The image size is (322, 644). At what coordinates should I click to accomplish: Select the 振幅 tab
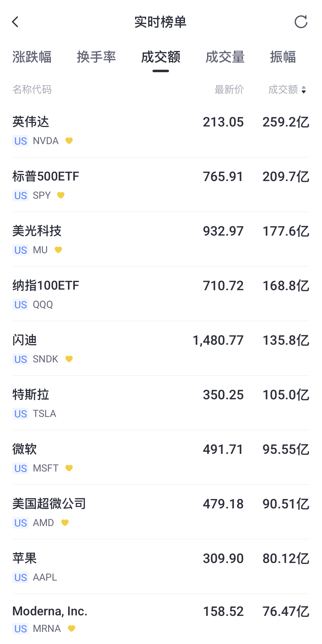click(x=283, y=57)
